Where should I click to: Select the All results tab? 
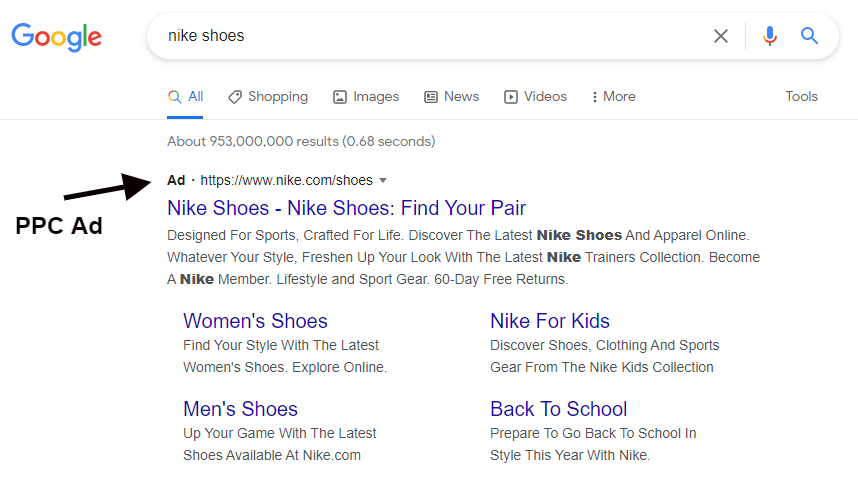click(x=185, y=97)
